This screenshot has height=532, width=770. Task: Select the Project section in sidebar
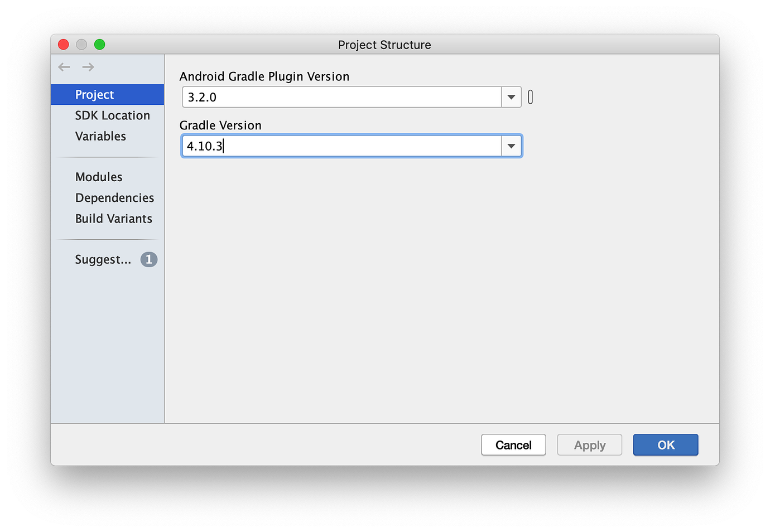[95, 95]
